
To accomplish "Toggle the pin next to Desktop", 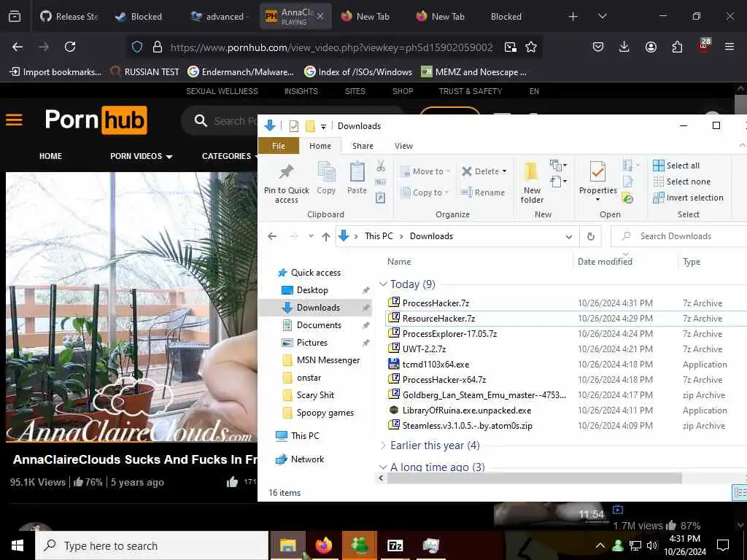I will 366,290.
